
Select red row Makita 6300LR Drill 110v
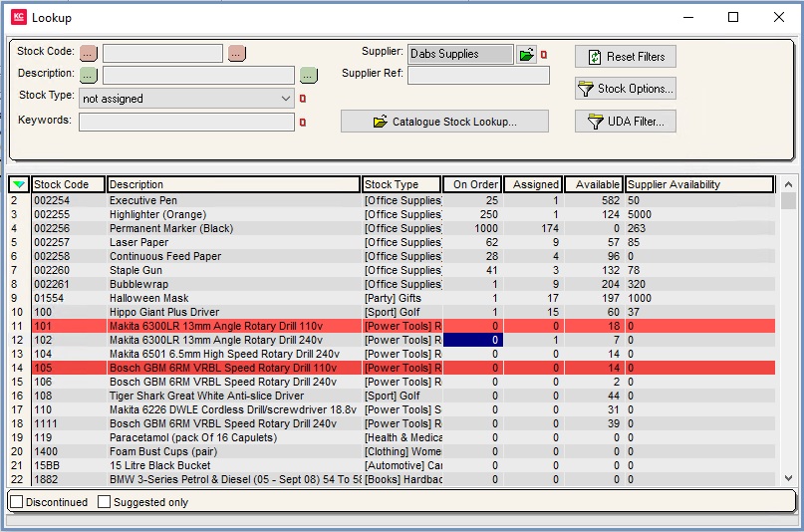pyautogui.click(x=392, y=326)
